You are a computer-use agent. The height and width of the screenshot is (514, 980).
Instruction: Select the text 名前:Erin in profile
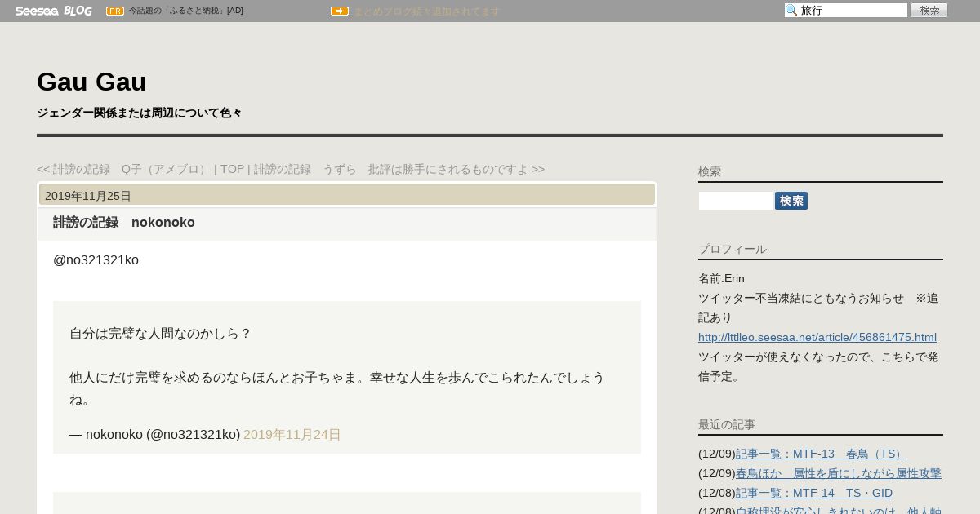coord(721,278)
